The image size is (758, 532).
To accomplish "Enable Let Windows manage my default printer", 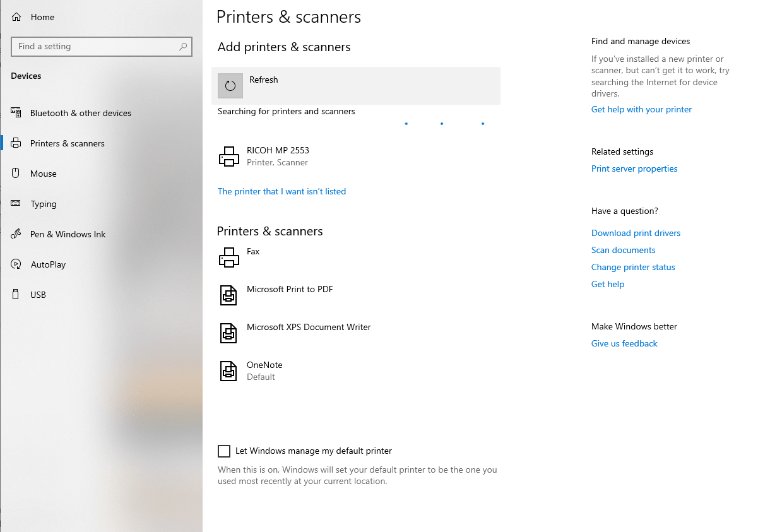I will click(224, 451).
